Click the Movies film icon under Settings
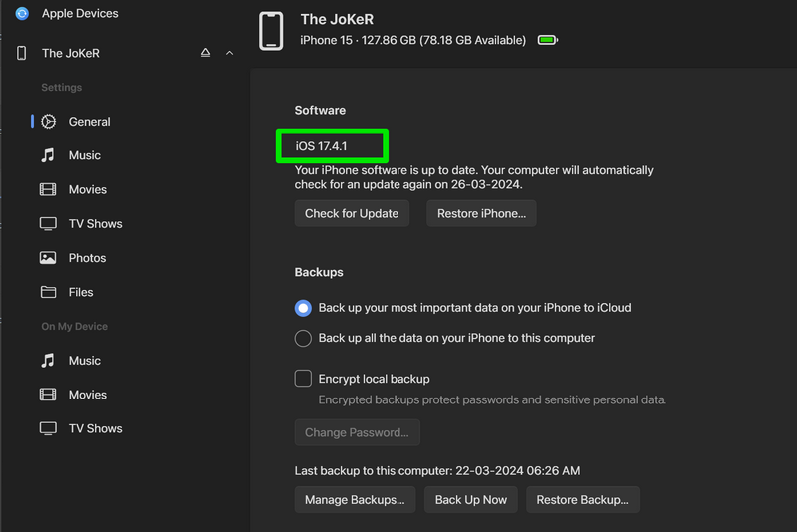Viewport: 797px width, 532px height. point(48,189)
